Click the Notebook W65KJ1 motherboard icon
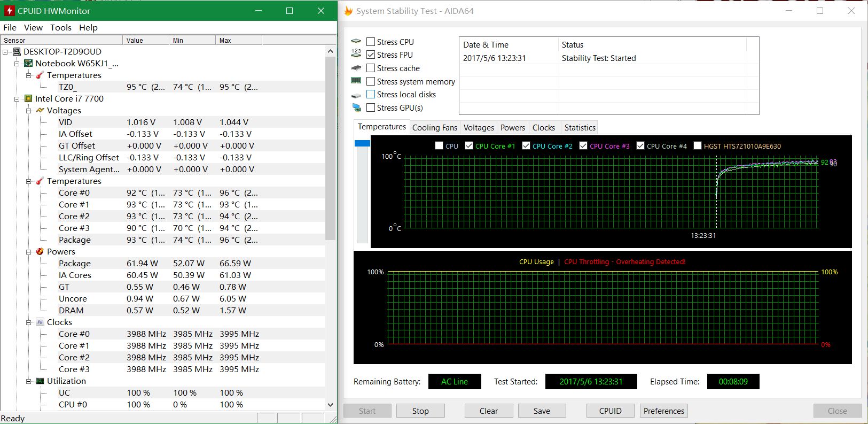The image size is (868, 424). click(29, 64)
